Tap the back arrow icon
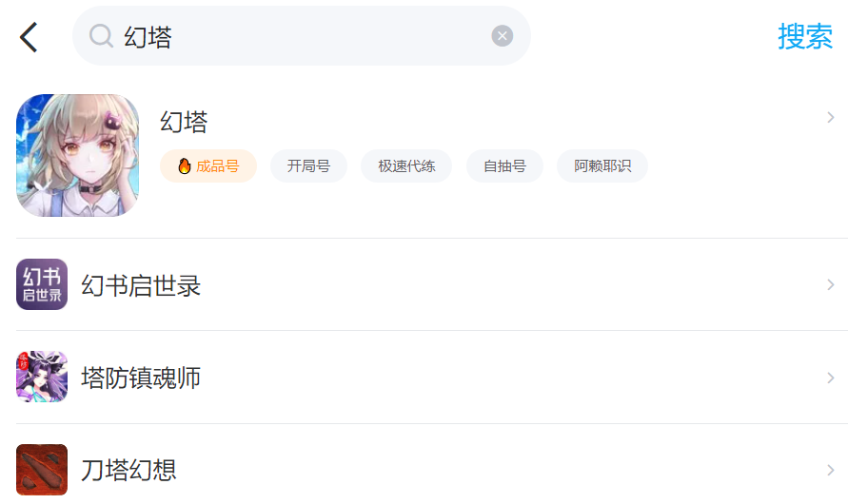This screenshot has height=504, width=848. 29,37
